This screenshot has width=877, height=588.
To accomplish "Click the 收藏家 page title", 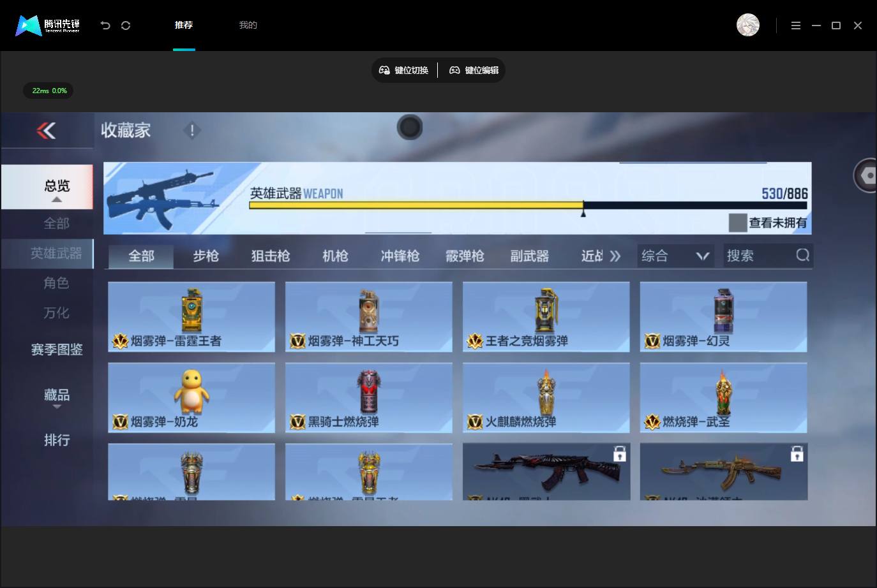I will tap(126, 130).
